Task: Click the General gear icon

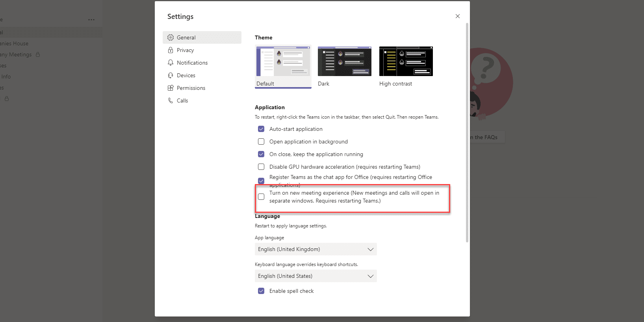Action: [x=171, y=37]
